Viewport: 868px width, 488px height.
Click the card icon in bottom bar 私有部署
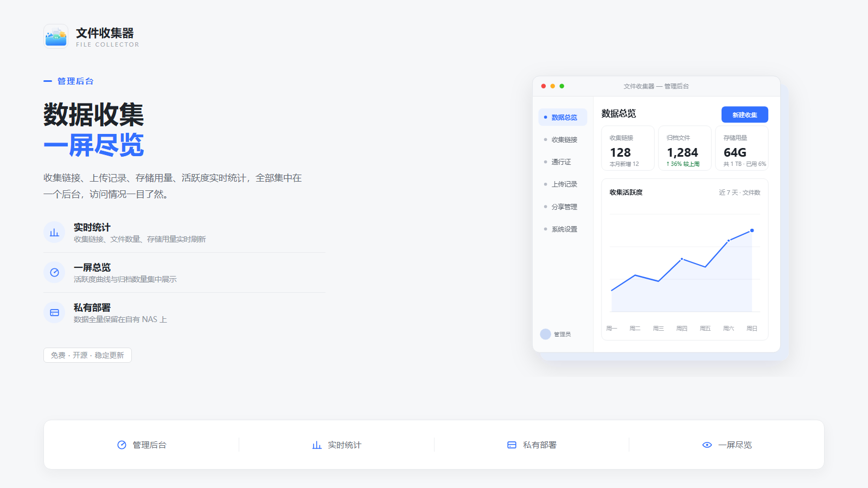pos(512,445)
